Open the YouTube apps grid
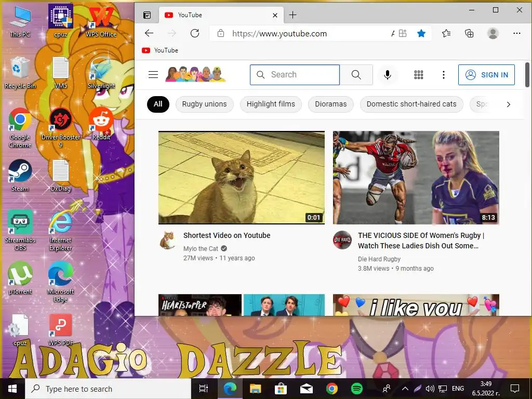Screen dimensions: 532x399 click(x=419, y=75)
